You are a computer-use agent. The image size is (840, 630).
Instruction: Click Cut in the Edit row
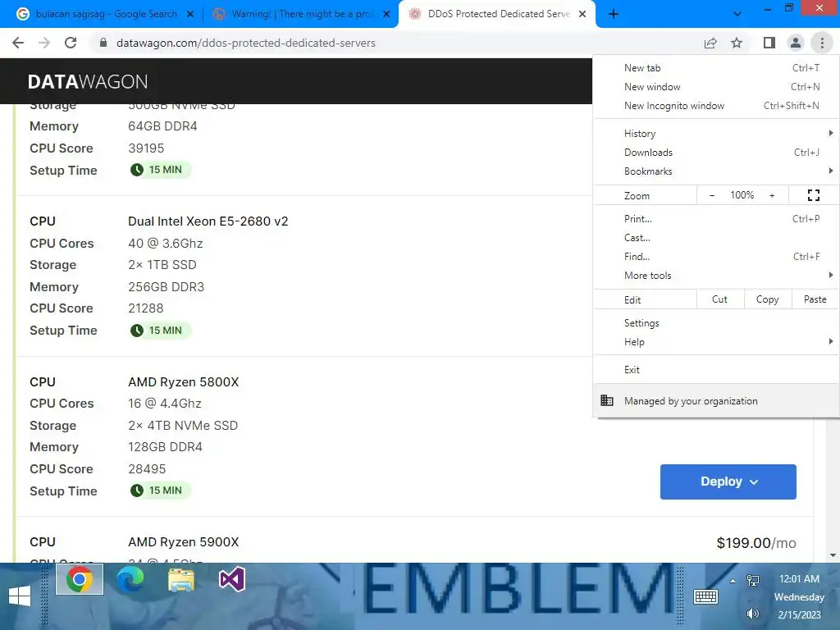click(x=719, y=299)
